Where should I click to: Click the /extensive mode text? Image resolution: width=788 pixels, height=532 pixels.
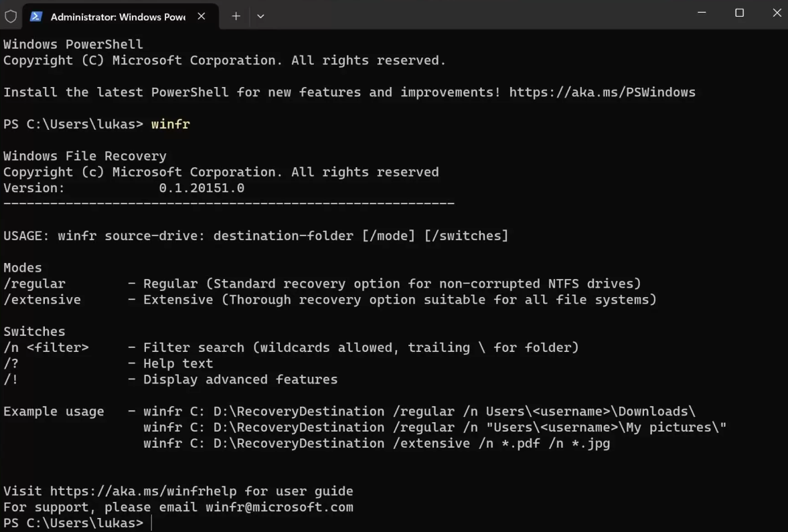(42, 300)
